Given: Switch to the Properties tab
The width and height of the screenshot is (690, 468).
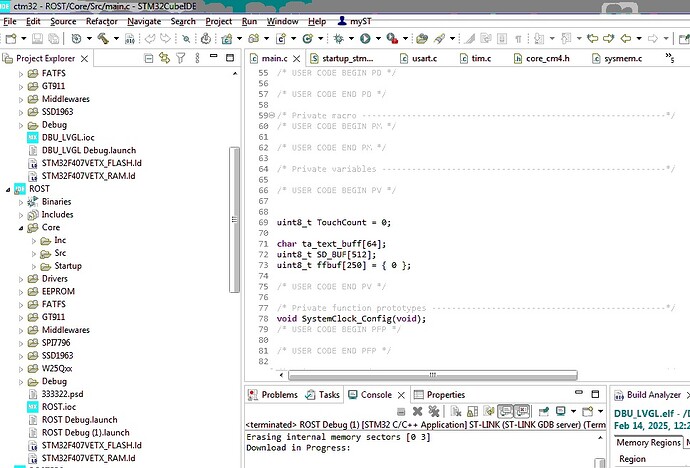Looking at the screenshot, I should pos(439,395).
